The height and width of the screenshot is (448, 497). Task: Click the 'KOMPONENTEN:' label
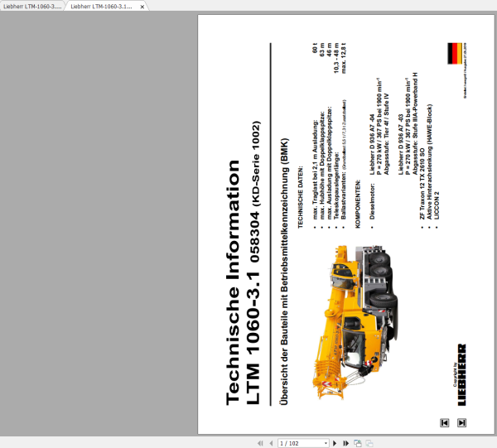click(x=358, y=204)
